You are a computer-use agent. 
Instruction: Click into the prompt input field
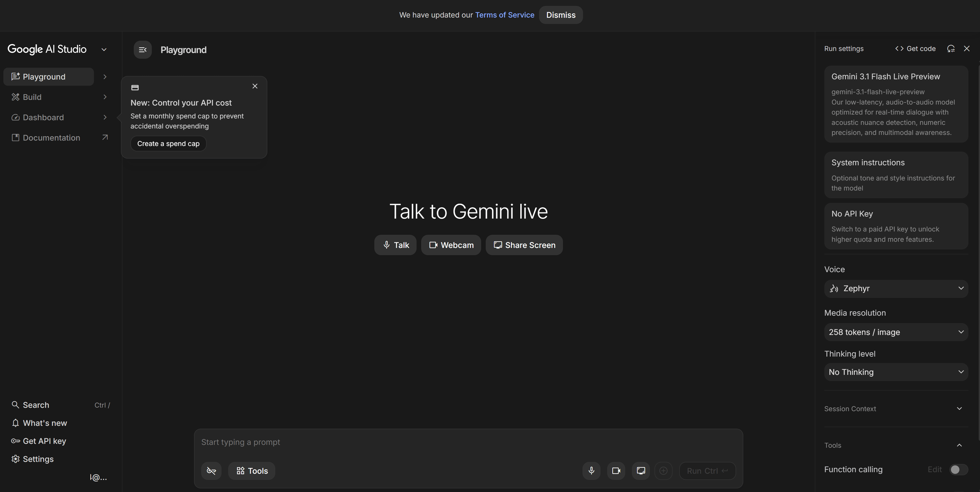click(381, 442)
